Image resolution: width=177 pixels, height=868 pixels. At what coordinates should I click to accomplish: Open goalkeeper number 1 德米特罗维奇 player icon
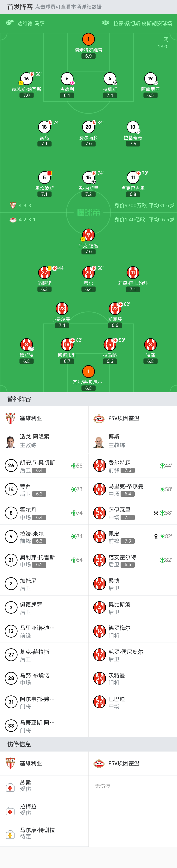pos(88,39)
